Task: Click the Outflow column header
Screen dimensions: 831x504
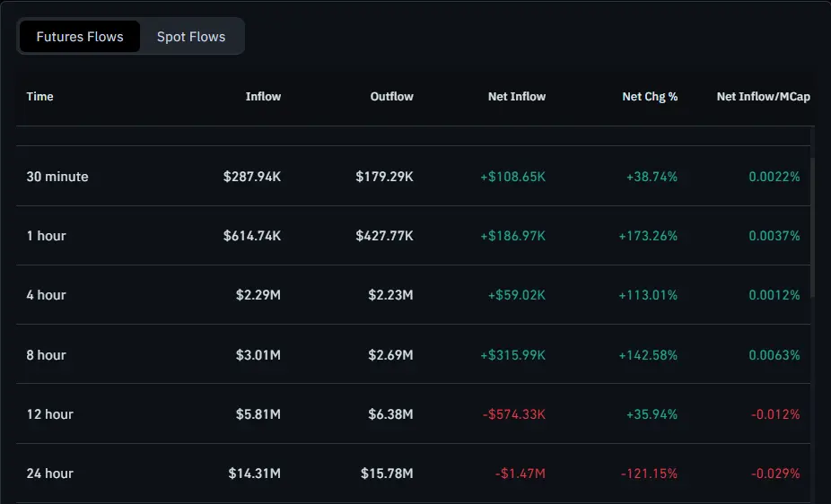Action: click(391, 96)
